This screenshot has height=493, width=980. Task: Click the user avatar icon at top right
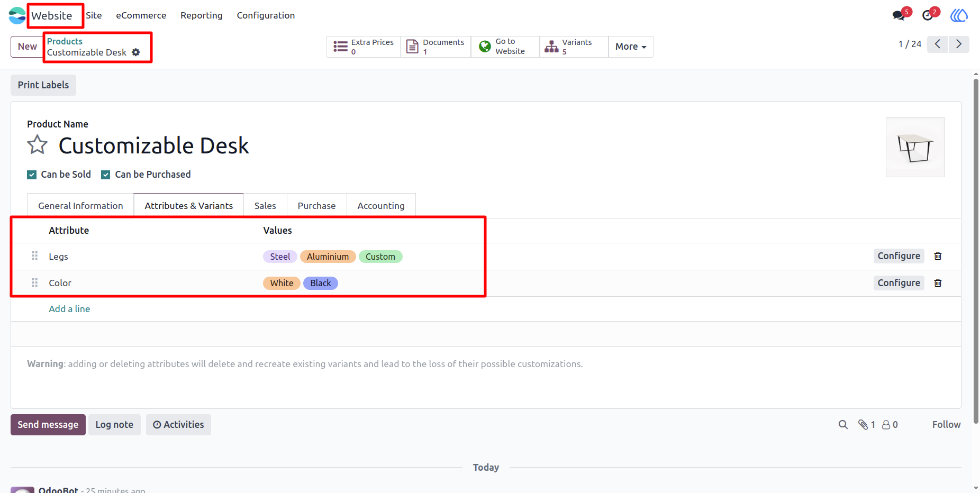959,15
